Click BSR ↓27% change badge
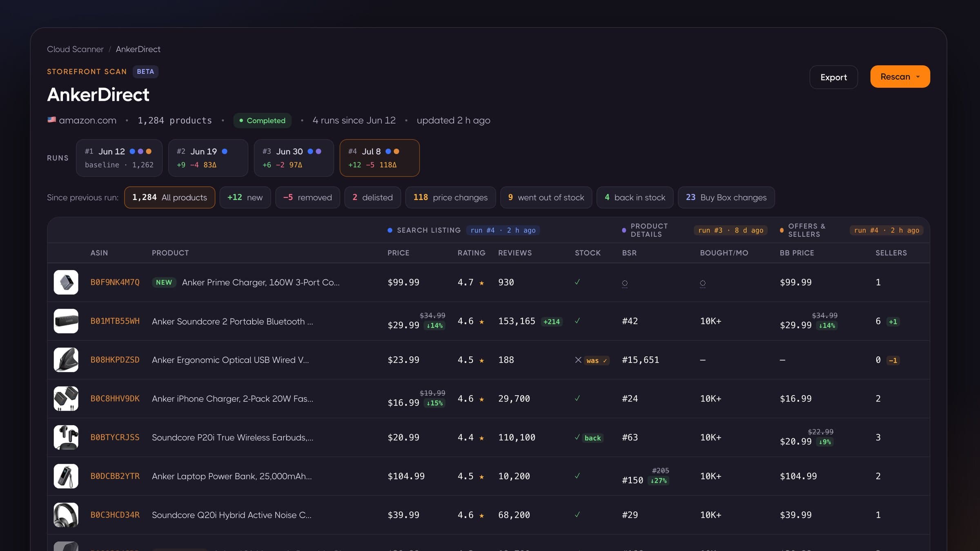Viewport: 980px width, 551px height. tap(658, 481)
